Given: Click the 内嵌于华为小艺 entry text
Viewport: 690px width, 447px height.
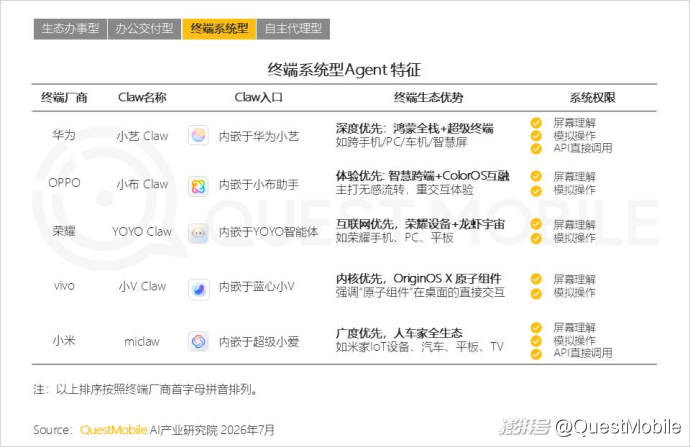Looking at the screenshot, I should click(259, 136).
